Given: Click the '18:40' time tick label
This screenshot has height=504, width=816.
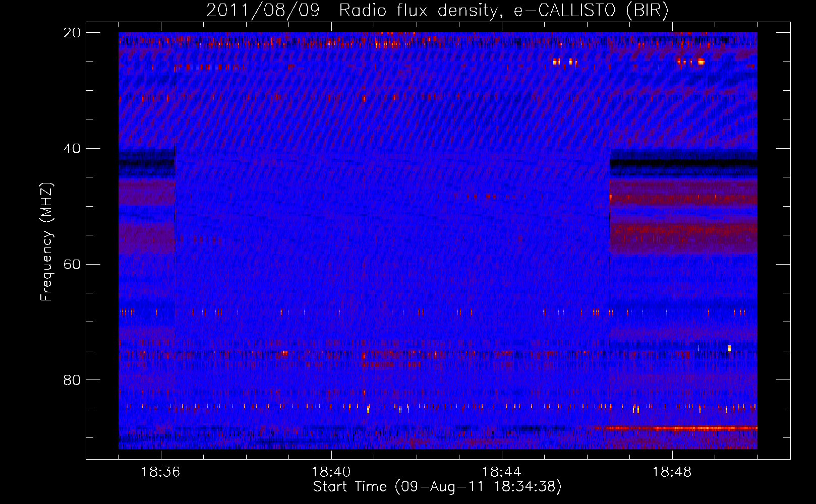Looking at the screenshot, I should pyautogui.click(x=331, y=472).
